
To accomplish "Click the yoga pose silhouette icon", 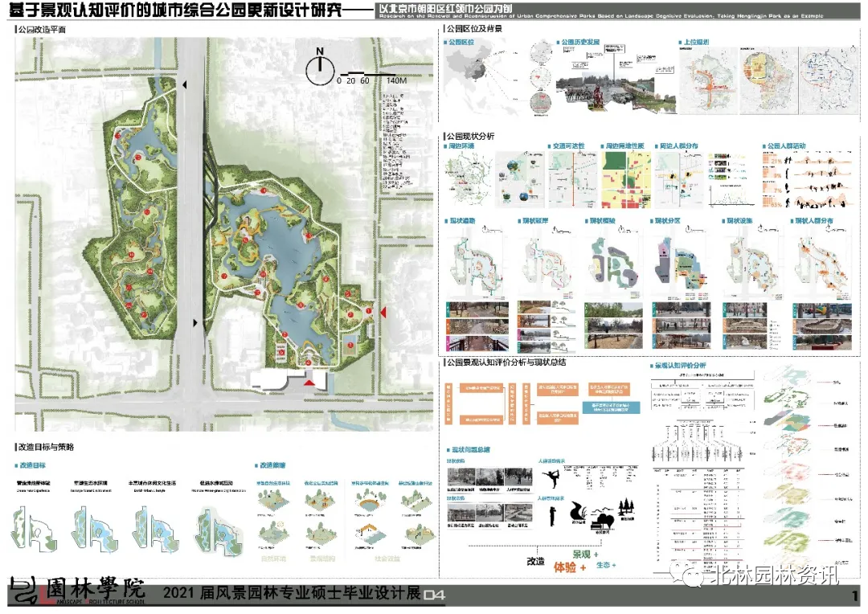I will (x=552, y=478).
